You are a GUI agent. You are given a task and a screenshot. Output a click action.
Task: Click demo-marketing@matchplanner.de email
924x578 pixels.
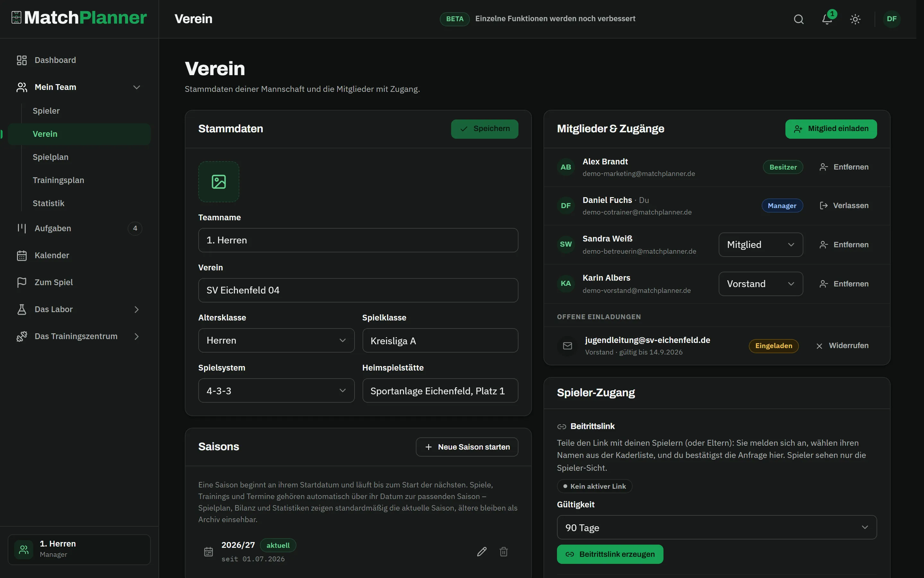point(639,173)
